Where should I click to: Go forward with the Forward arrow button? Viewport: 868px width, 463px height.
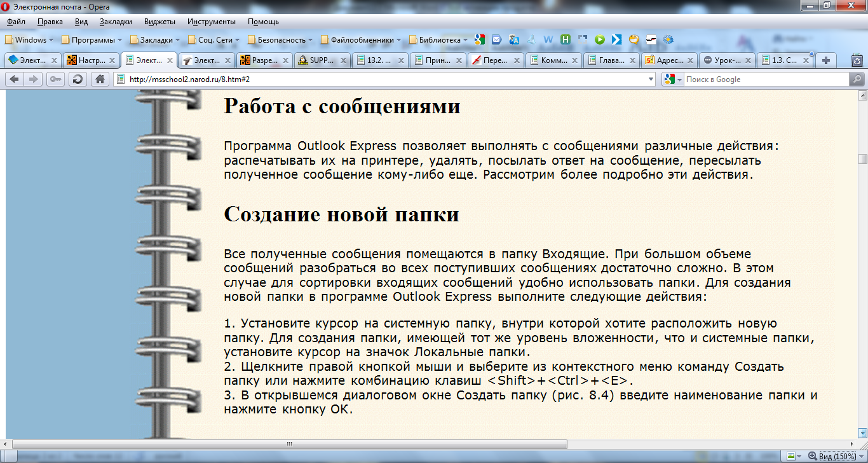[34, 79]
